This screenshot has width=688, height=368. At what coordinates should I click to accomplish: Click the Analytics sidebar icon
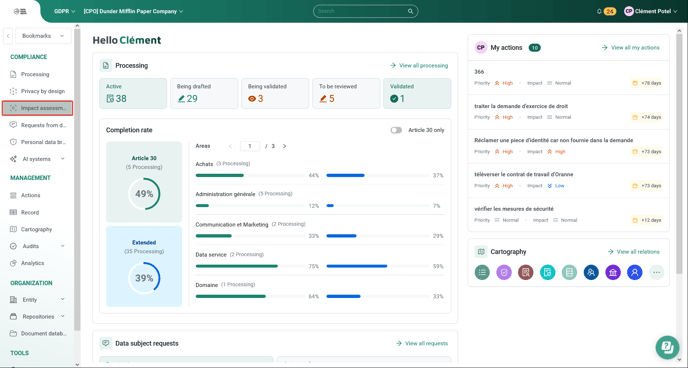(13, 263)
